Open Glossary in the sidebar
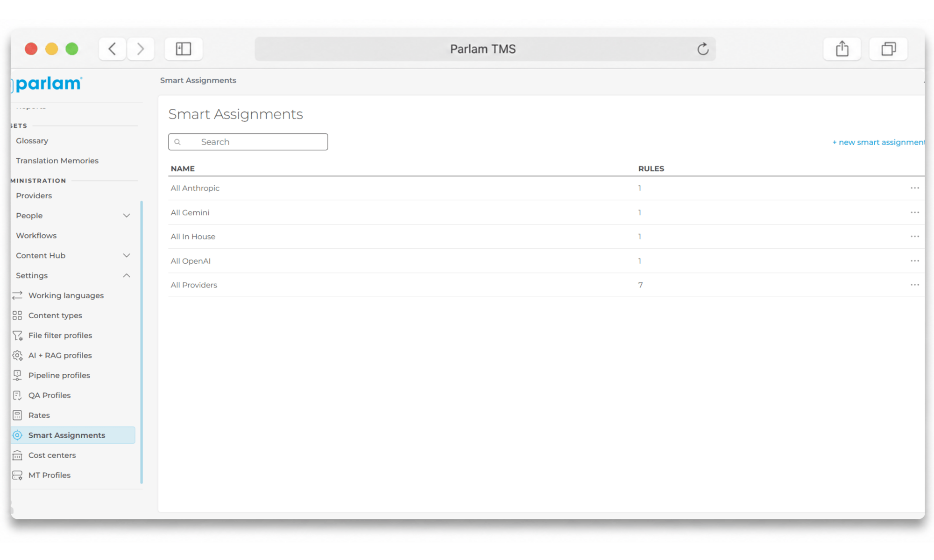 pos(32,141)
